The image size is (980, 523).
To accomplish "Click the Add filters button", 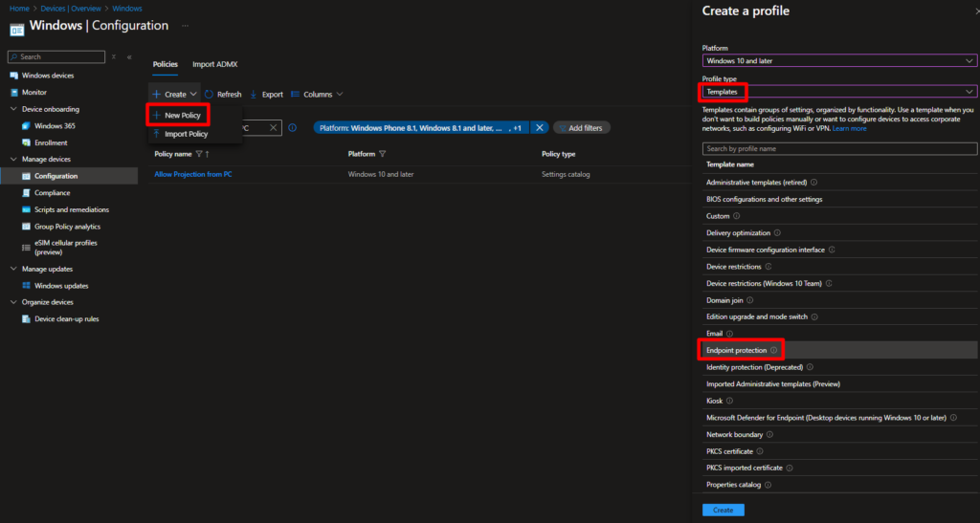I will [581, 128].
